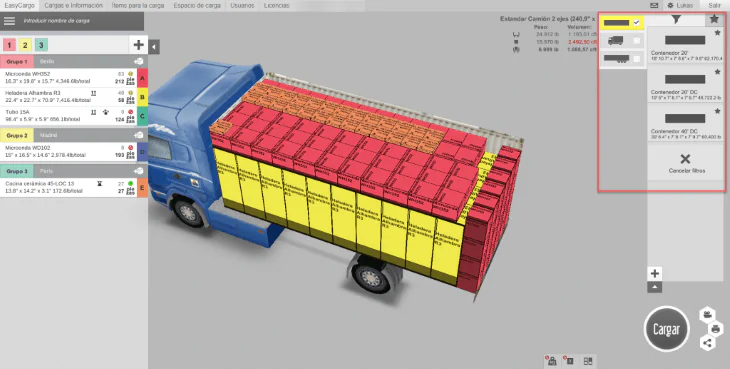Toggle the box-number display icon at bottom
Image resolution: width=730 pixels, height=369 pixels.
[x=569, y=361]
